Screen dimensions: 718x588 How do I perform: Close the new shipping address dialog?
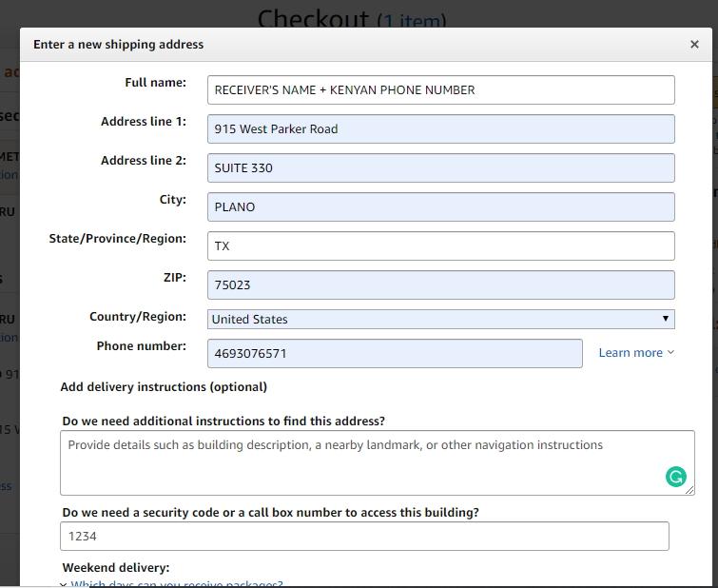pyautogui.click(x=694, y=45)
